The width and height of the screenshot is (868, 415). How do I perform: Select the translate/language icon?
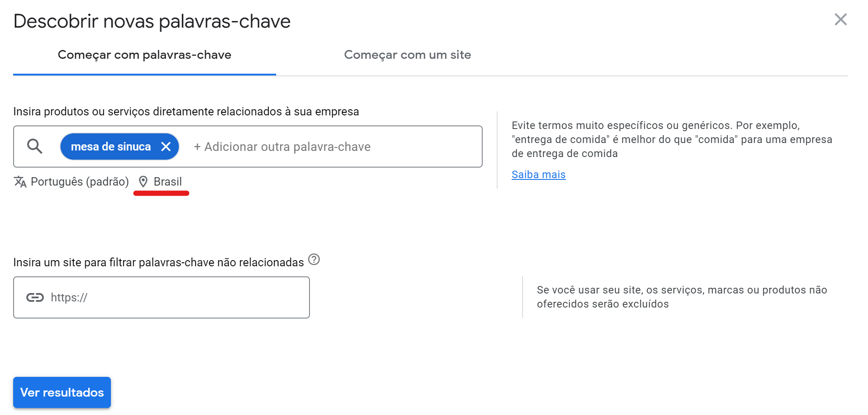click(19, 181)
